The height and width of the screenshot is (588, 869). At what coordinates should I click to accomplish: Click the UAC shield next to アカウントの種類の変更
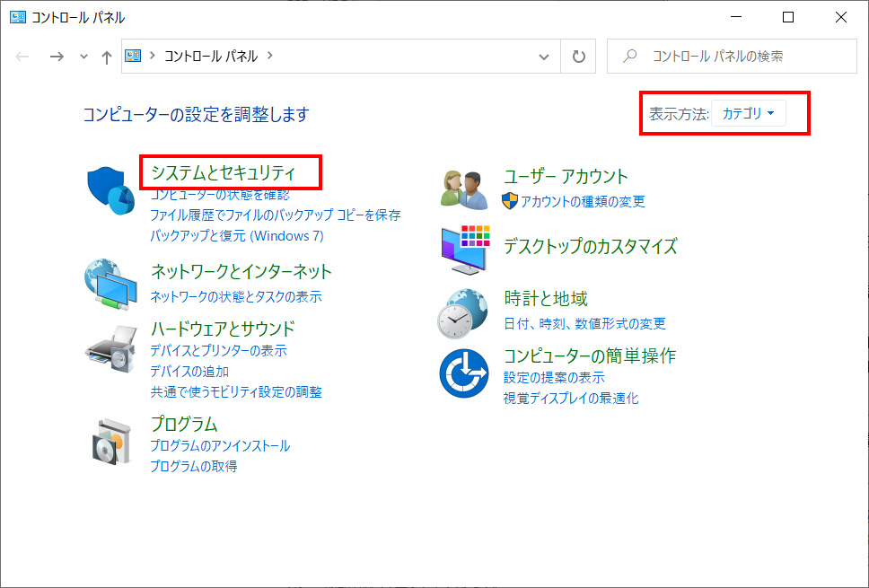(509, 201)
